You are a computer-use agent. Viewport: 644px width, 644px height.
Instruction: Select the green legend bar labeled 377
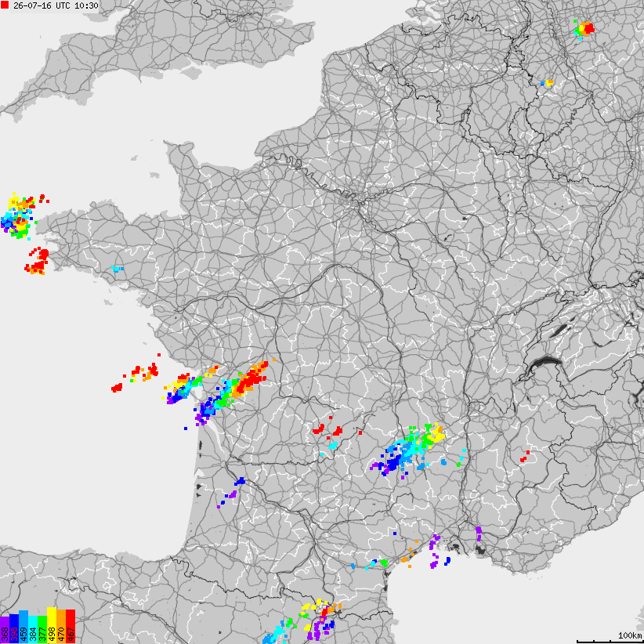pyautogui.click(x=42, y=629)
